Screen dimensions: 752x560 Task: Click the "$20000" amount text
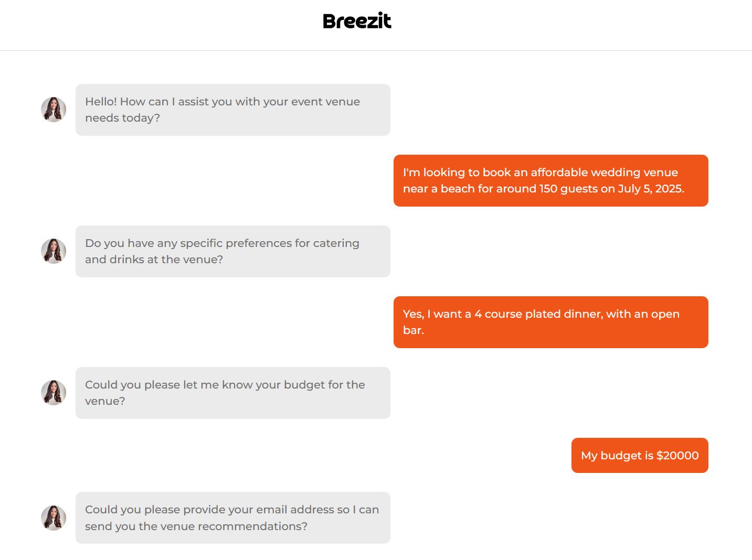(677, 456)
